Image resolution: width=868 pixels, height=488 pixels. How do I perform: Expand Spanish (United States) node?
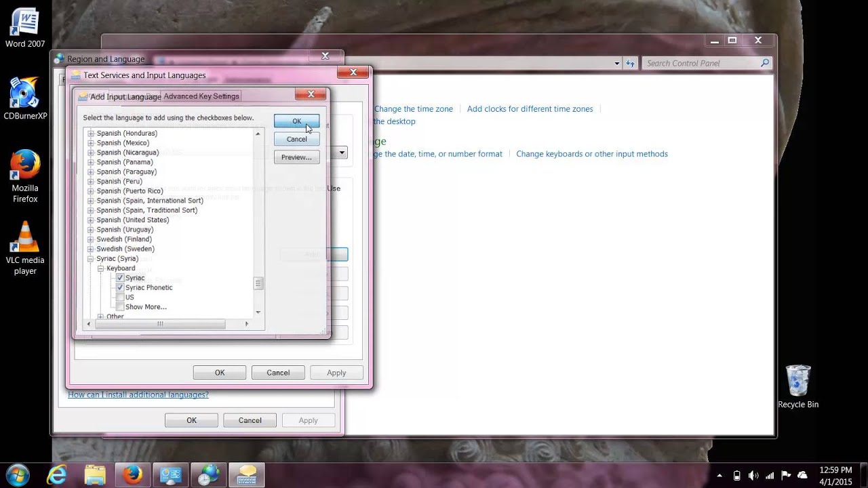91,220
